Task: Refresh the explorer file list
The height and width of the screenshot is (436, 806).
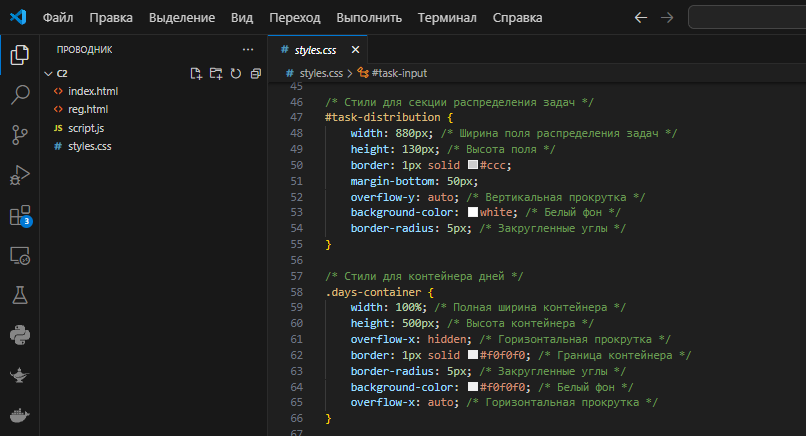Action: (236, 73)
